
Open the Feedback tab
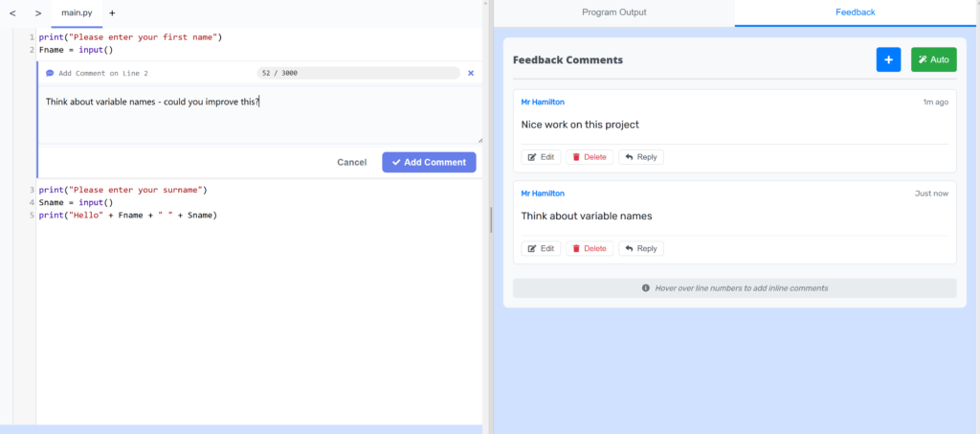[856, 12]
